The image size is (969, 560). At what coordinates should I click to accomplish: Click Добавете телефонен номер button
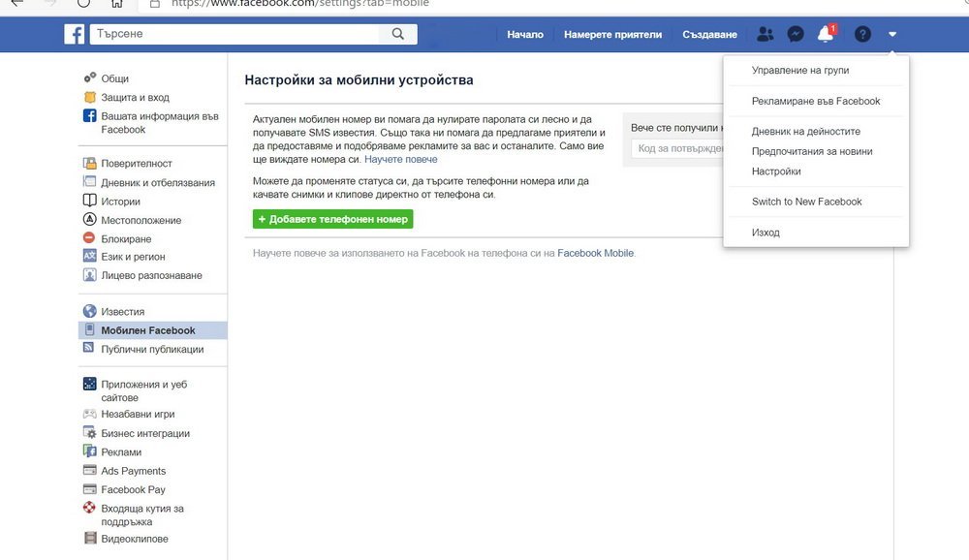(x=333, y=219)
